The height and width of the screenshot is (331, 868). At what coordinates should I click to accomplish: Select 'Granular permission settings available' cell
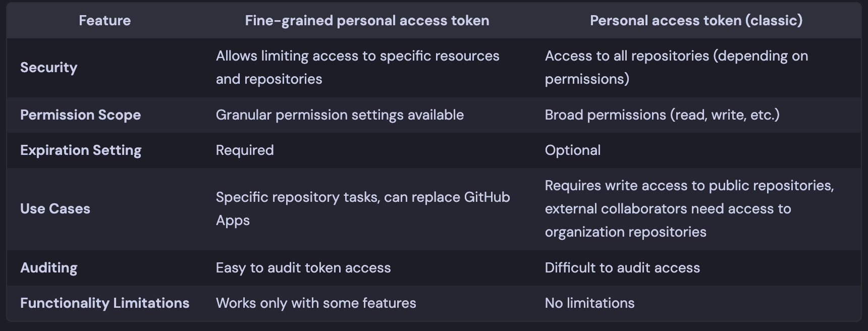[340, 115]
